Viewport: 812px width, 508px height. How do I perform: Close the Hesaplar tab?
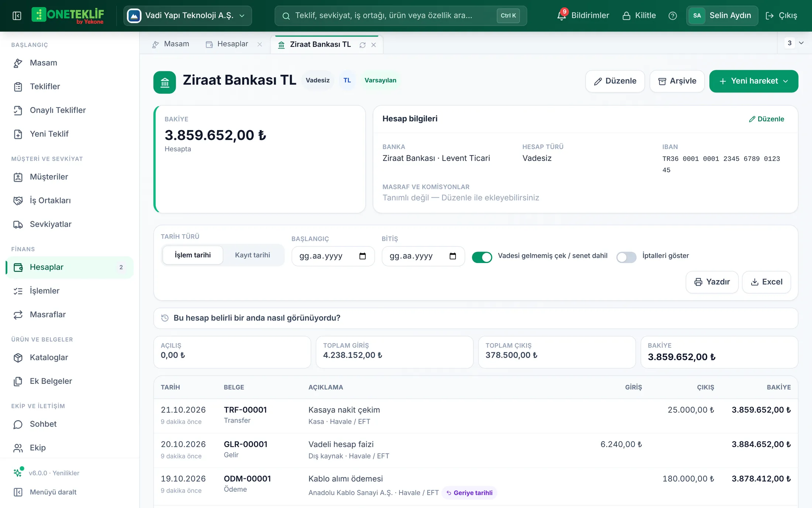tap(260, 44)
